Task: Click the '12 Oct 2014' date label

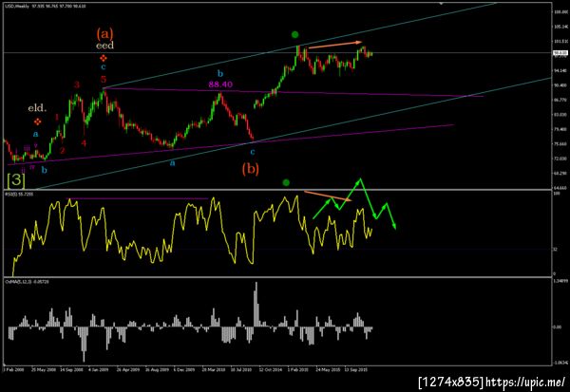Action: point(271,369)
